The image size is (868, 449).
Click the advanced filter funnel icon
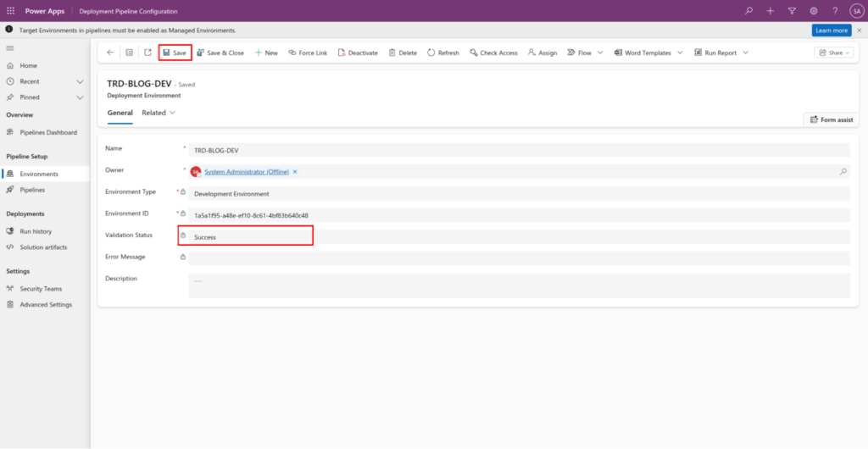(x=792, y=11)
